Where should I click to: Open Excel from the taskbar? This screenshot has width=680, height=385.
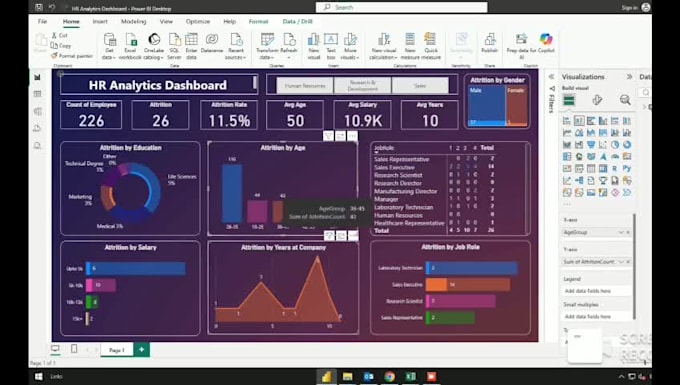(x=410, y=376)
